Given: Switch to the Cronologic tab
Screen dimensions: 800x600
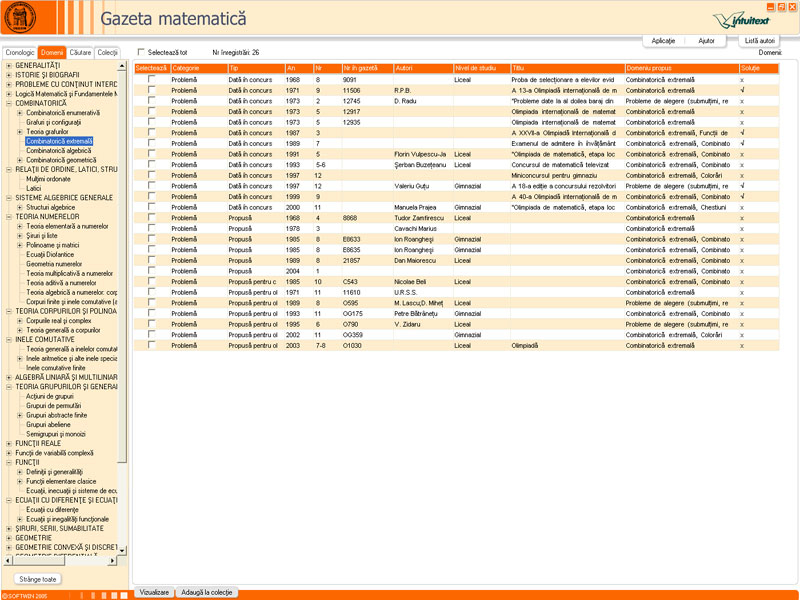Looking at the screenshot, I should [x=20, y=52].
